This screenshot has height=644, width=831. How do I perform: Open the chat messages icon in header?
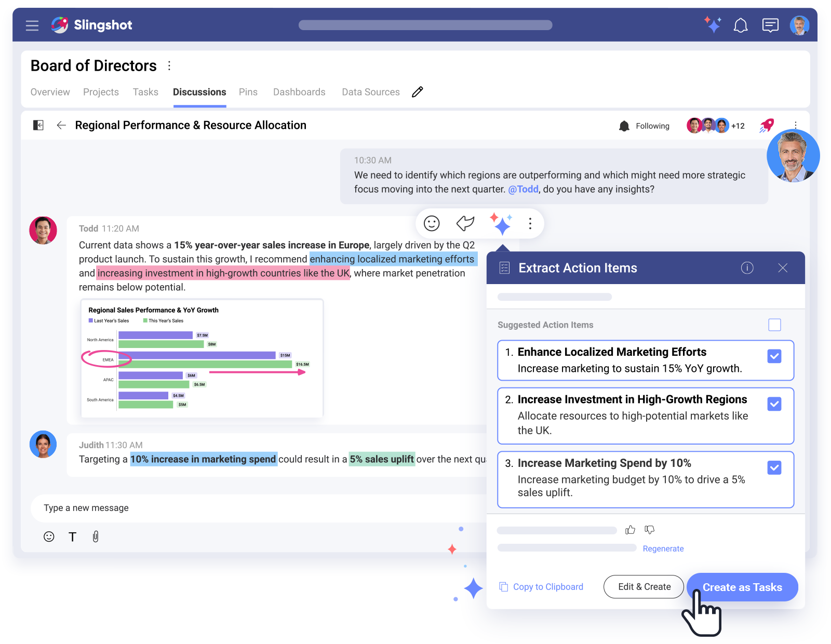point(770,25)
